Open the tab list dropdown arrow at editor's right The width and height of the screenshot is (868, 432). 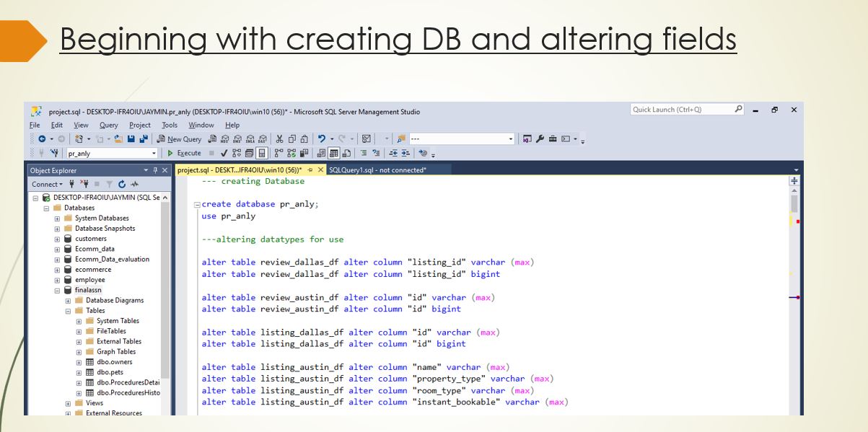(797, 170)
